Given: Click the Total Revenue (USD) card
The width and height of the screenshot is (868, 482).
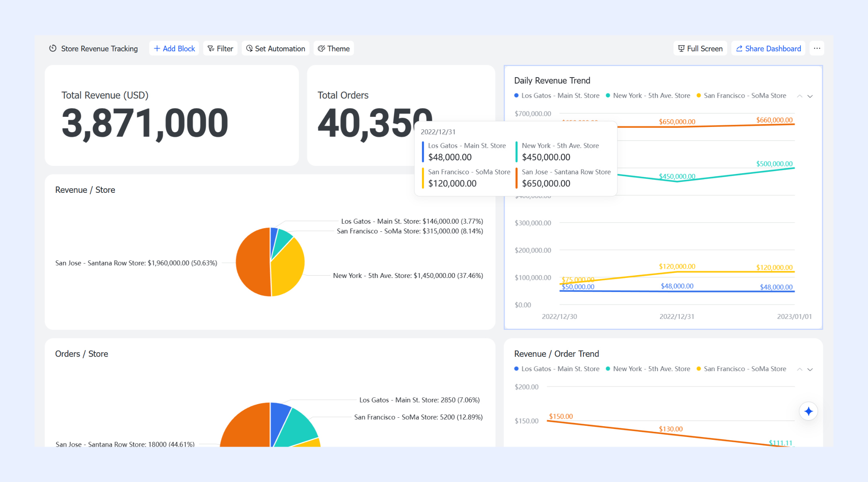Looking at the screenshot, I should pos(172,116).
